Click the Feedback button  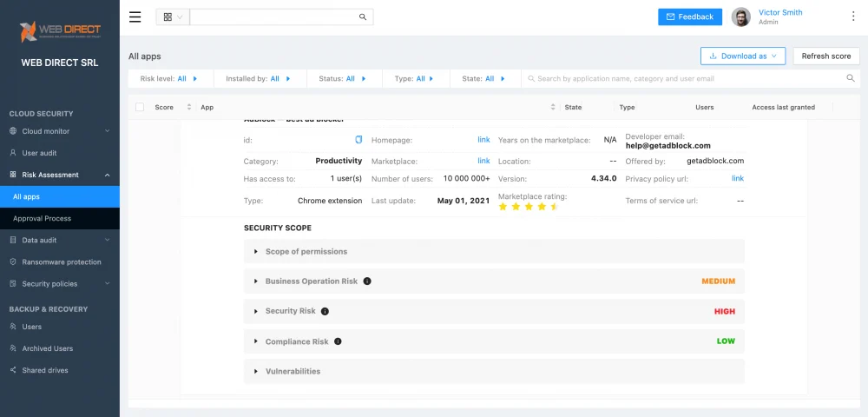690,17
